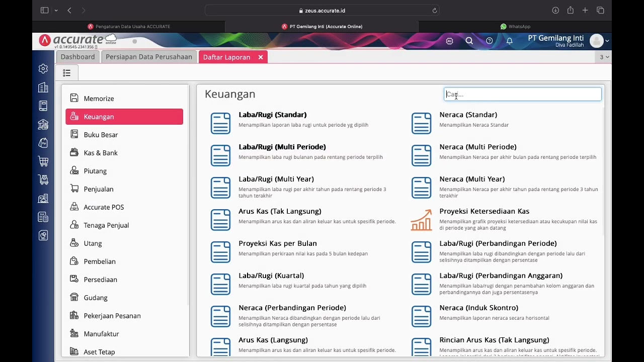Click the report list view icon
The image size is (644, 362).
66,73
